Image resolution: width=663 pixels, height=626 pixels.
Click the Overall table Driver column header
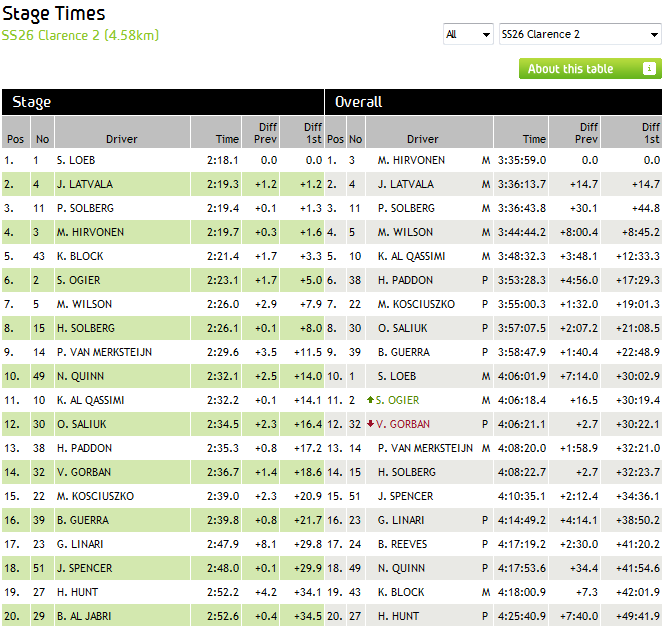pyautogui.click(x=429, y=132)
